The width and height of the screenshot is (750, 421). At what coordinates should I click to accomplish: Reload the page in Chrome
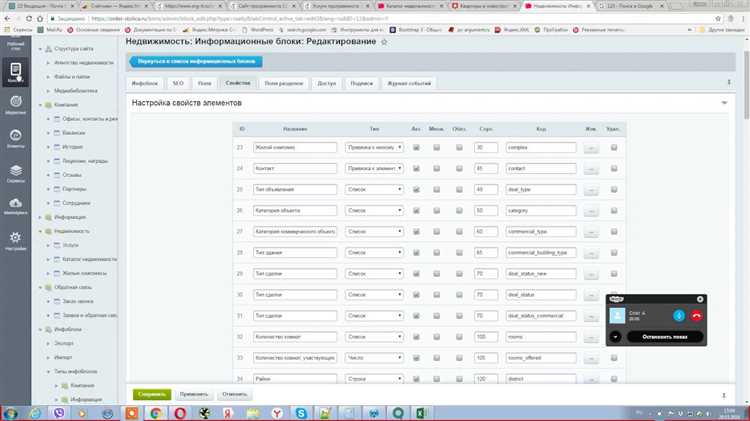(29, 19)
